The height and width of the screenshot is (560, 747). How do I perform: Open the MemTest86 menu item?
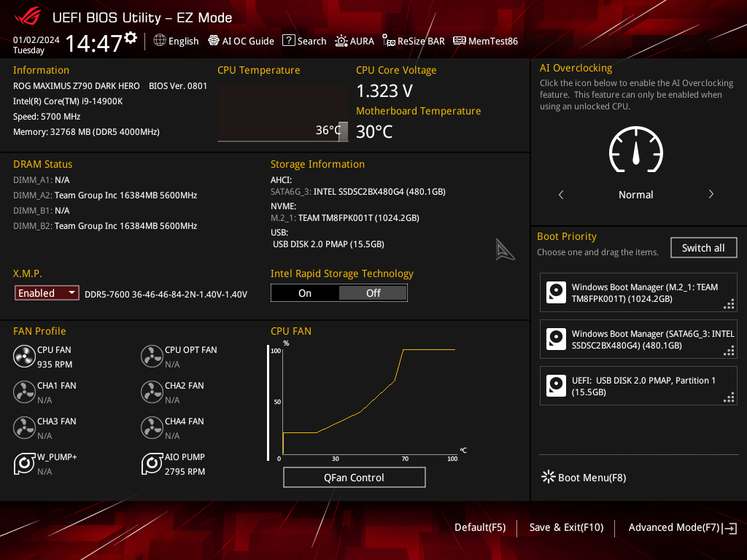click(x=485, y=41)
